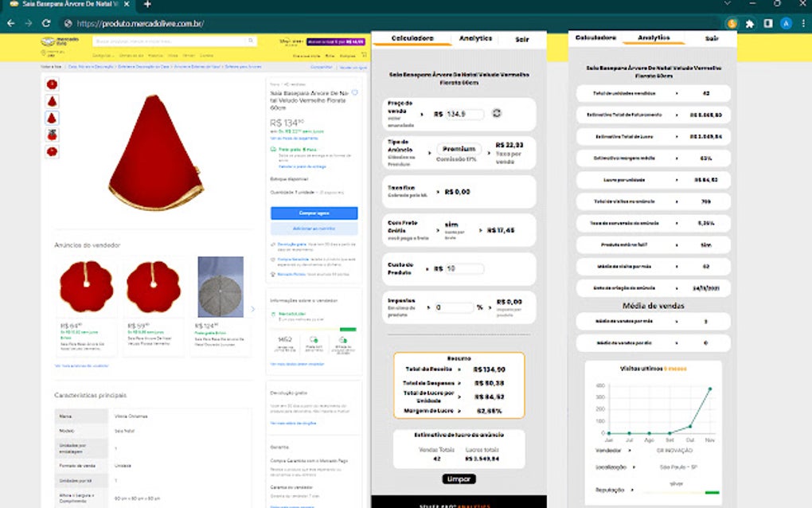Click the heart favorite icon by title
Viewport: 812px width, 508px height.
coord(355,92)
